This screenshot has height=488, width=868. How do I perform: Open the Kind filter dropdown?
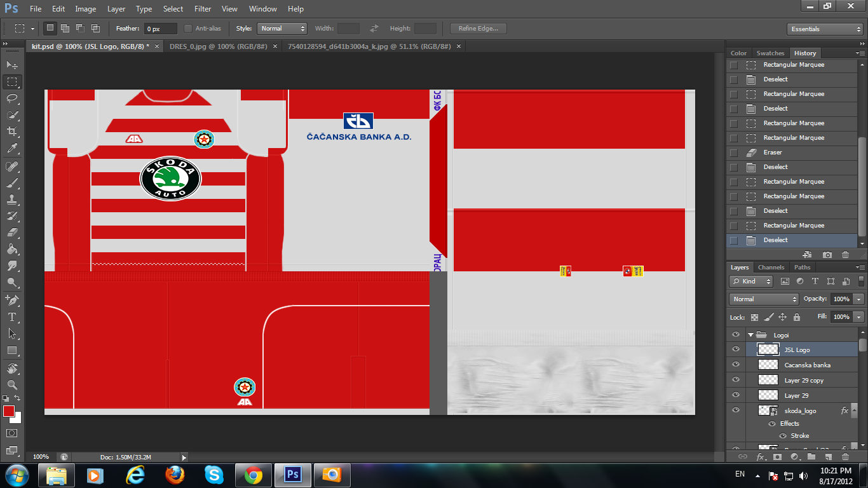pyautogui.click(x=751, y=281)
